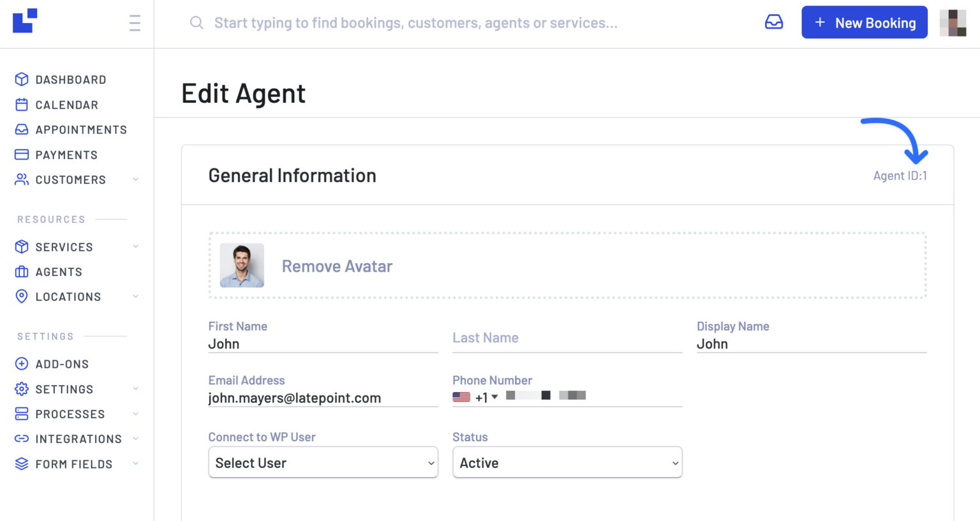
Task: Open the Select User dropdown
Action: pos(323,462)
